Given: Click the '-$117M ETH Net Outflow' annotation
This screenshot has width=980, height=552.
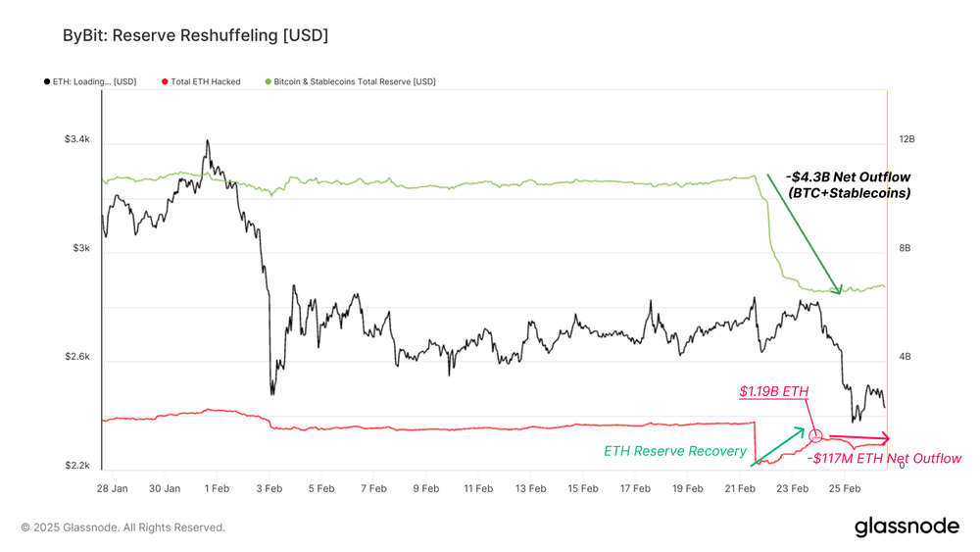Looking at the screenshot, I should (884, 458).
